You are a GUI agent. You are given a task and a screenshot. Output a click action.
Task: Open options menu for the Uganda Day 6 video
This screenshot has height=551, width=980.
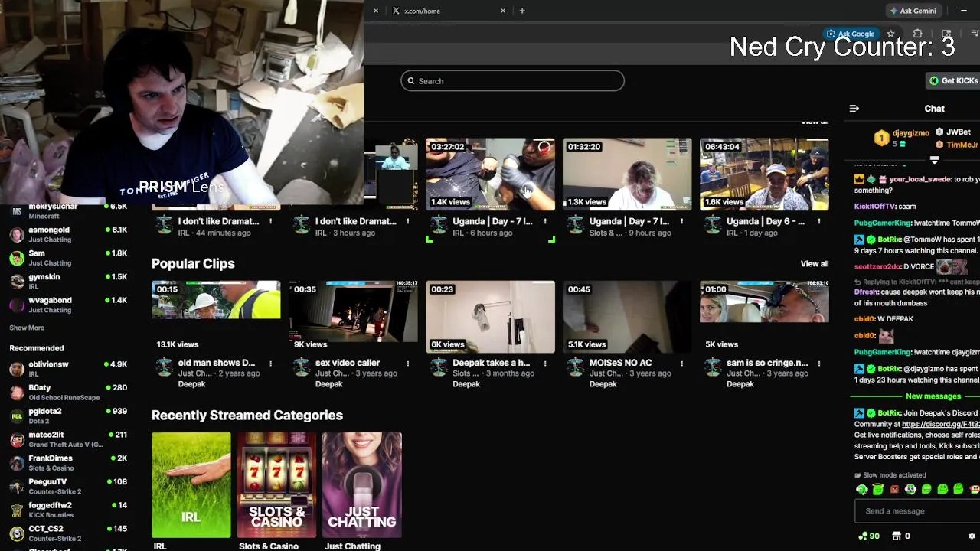click(818, 222)
